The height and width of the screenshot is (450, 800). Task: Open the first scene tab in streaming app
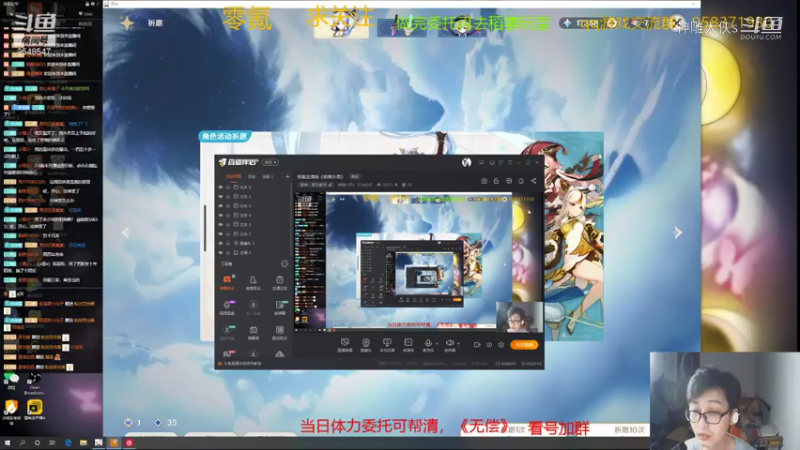pyautogui.click(x=234, y=176)
